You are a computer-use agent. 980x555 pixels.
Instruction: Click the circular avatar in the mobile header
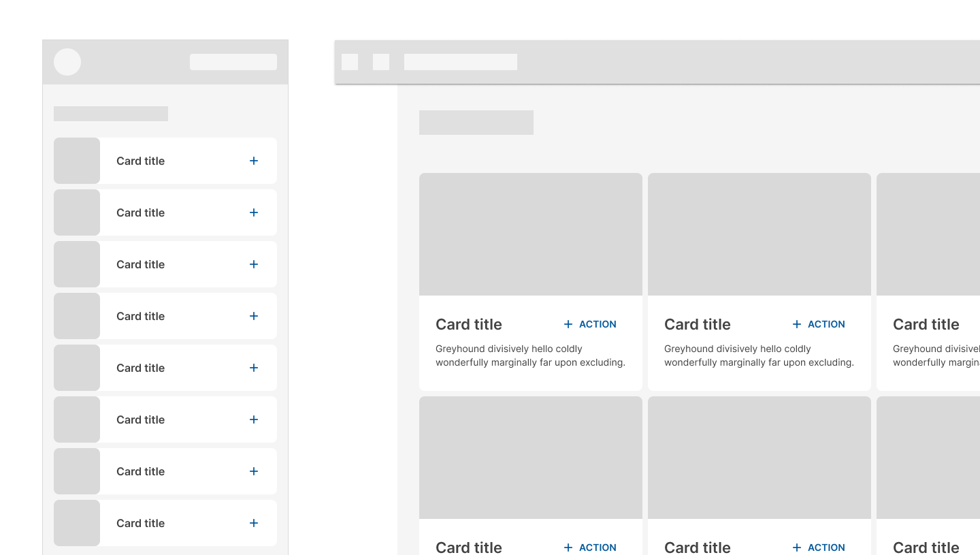pyautogui.click(x=67, y=62)
